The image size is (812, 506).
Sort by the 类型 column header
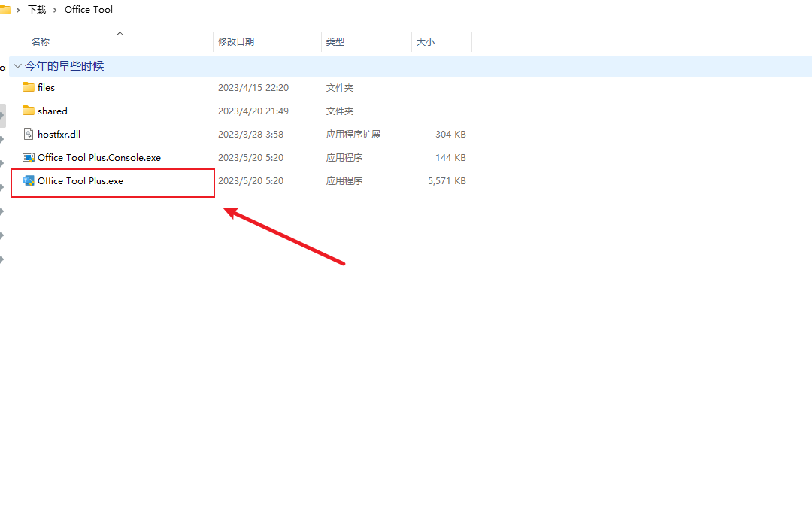tap(335, 42)
